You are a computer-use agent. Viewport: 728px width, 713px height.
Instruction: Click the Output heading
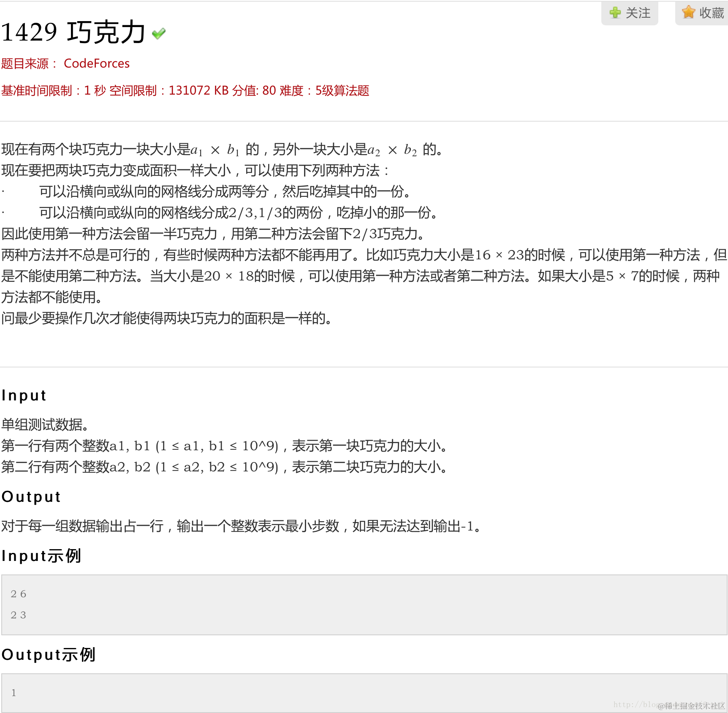31,497
